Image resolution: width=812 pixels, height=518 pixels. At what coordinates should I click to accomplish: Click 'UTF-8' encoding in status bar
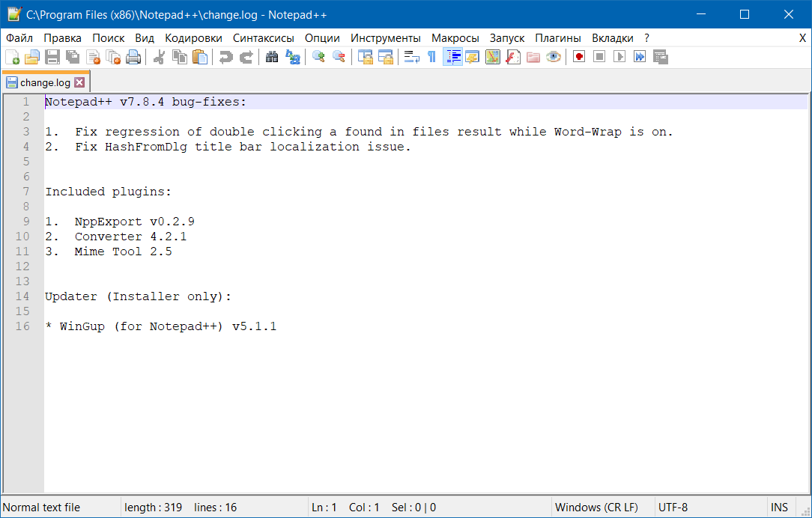(673, 508)
